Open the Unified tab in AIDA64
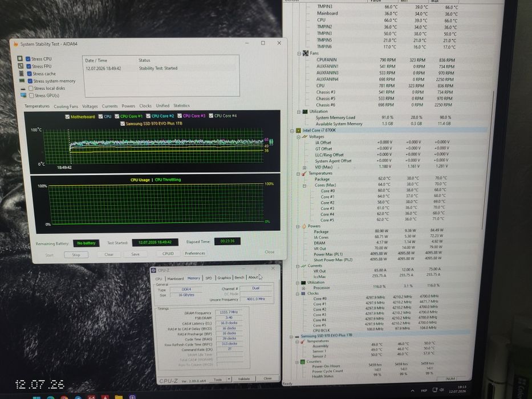The width and height of the screenshot is (532, 399). click(163, 105)
